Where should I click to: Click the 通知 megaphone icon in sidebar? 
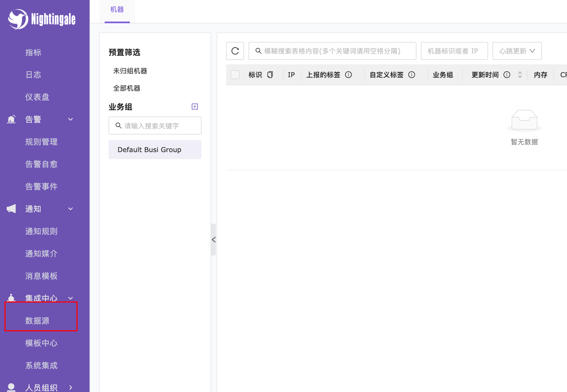coord(11,209)
